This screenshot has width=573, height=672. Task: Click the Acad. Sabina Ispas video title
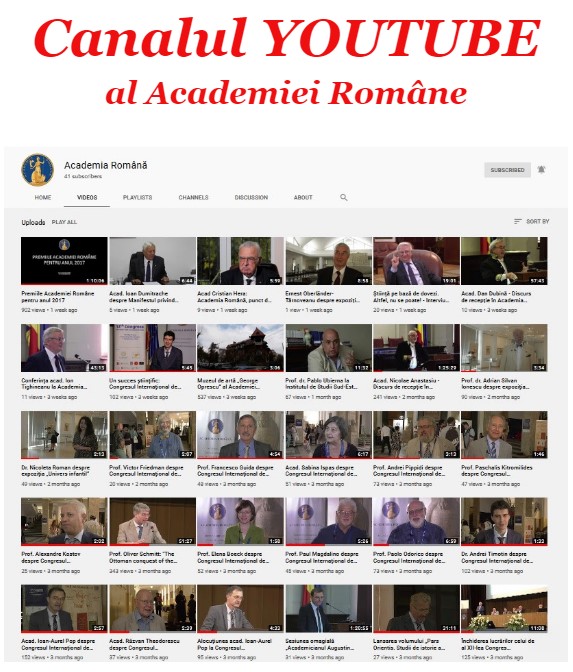(321, 471)
